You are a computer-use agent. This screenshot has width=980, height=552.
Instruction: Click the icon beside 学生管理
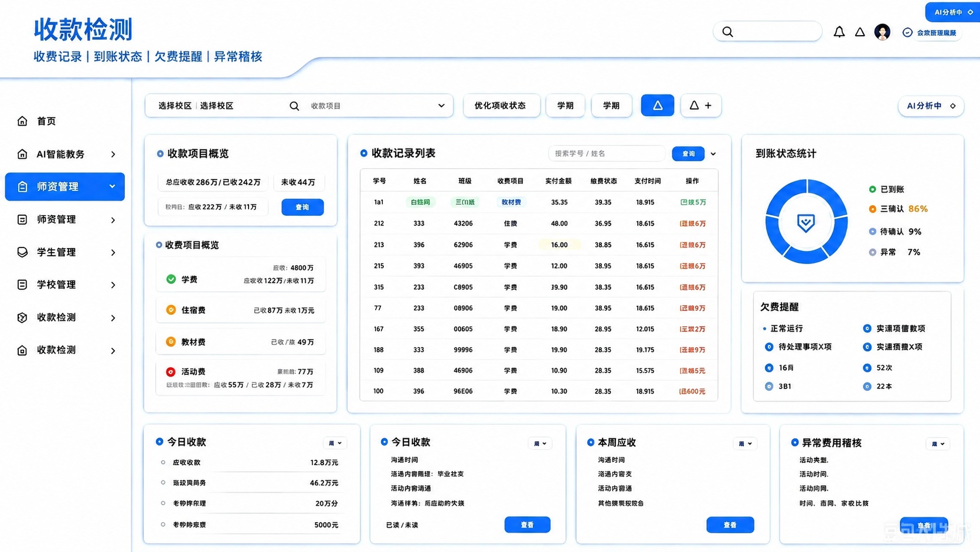pyautogui.click(x=22, y=252)
